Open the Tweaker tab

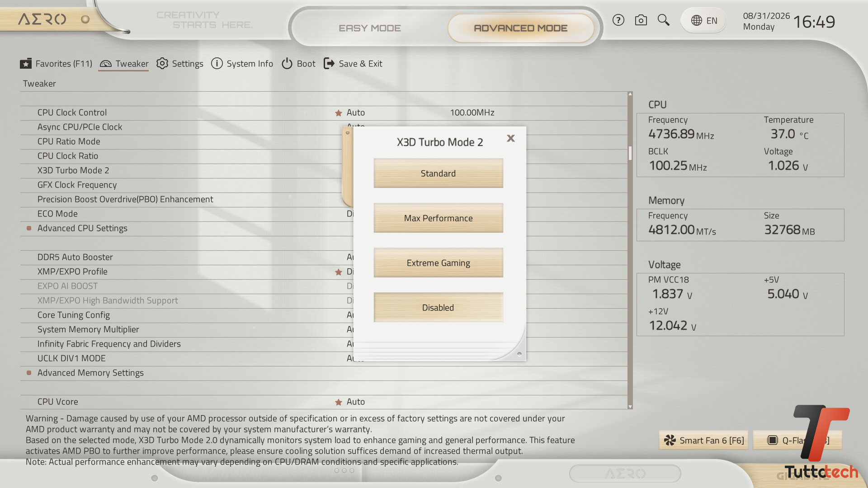pos(124,64)
